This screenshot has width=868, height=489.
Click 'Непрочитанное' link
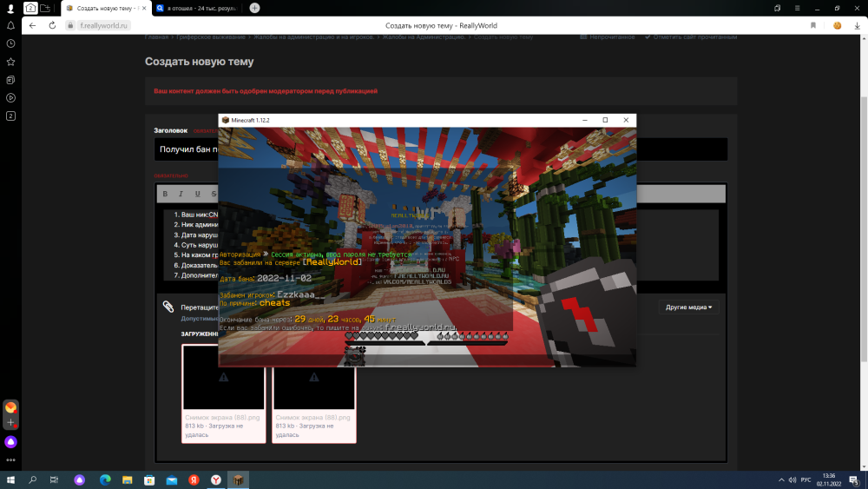pos(608,37)
